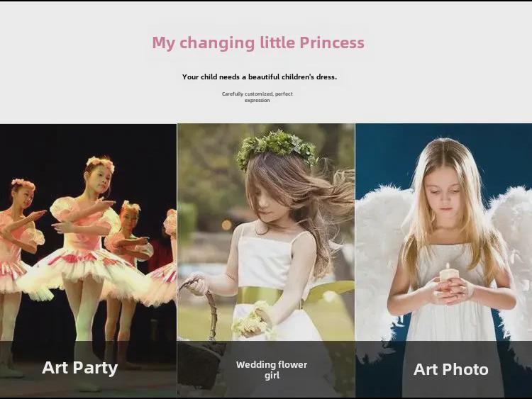Click the front ballerina's flower headpiece
This screenshot has width=532, height=399.
tap(100, 164)
